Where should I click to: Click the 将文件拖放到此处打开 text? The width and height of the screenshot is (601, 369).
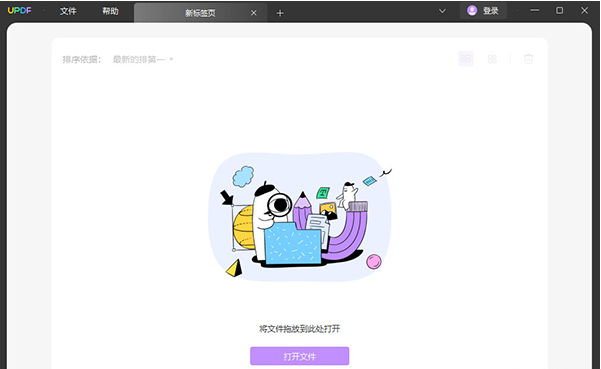(x=300, y=329)
